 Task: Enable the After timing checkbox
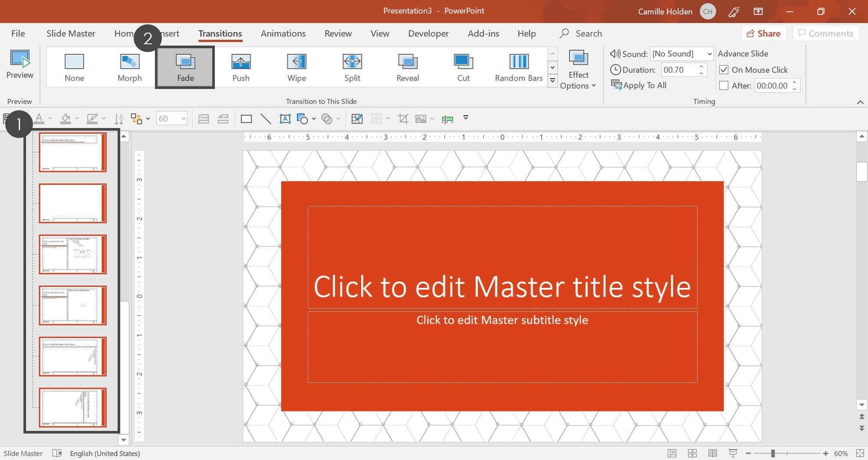pyautogui.click(x=723, y=85)
